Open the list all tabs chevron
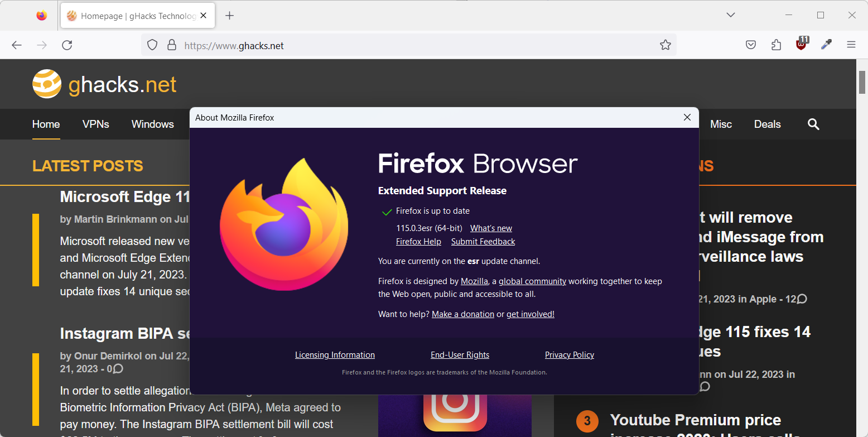868x437 pixels. tap(731, 15)
